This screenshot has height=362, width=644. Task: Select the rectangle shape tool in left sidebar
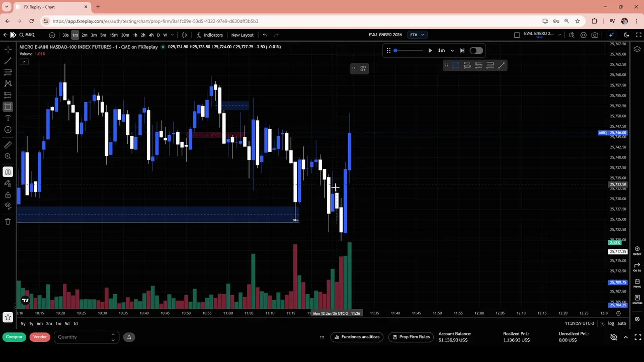(8, 107)
